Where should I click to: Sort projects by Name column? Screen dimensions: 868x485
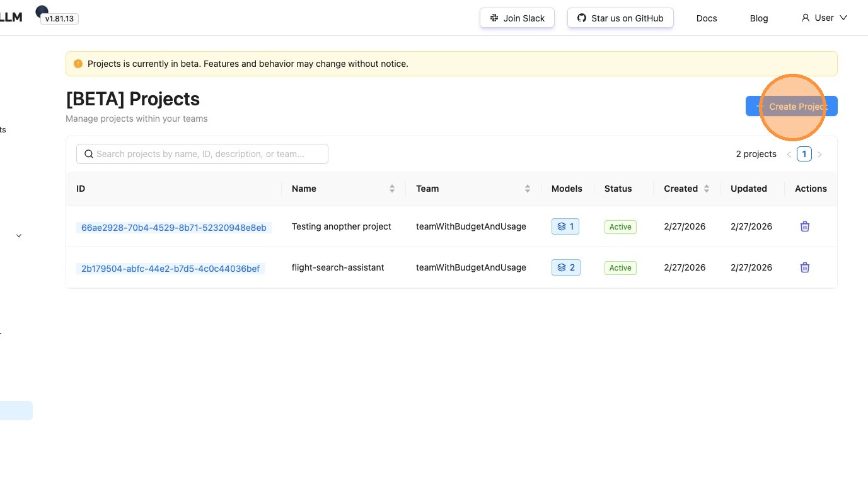(x=391, y=189)
